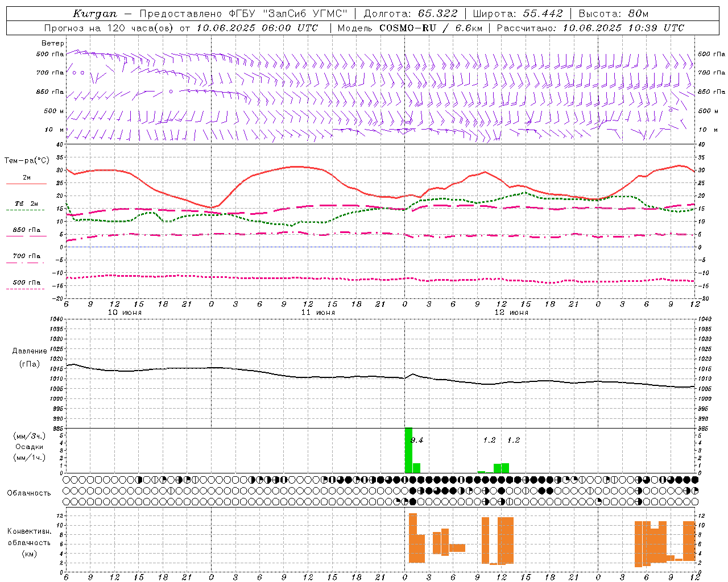Click the Облачность cloud cover label
The height and width of the screenshot is (582, 728).
tap(29, 493)
